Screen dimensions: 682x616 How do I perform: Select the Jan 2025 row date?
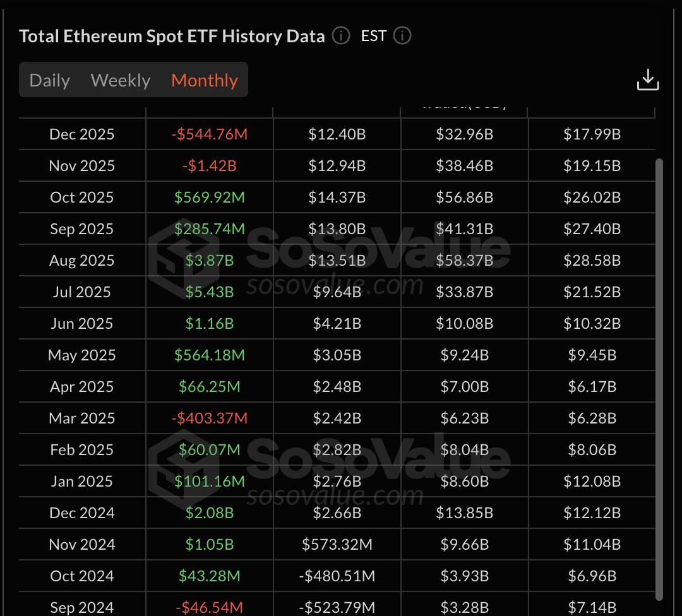pos(82,481)
